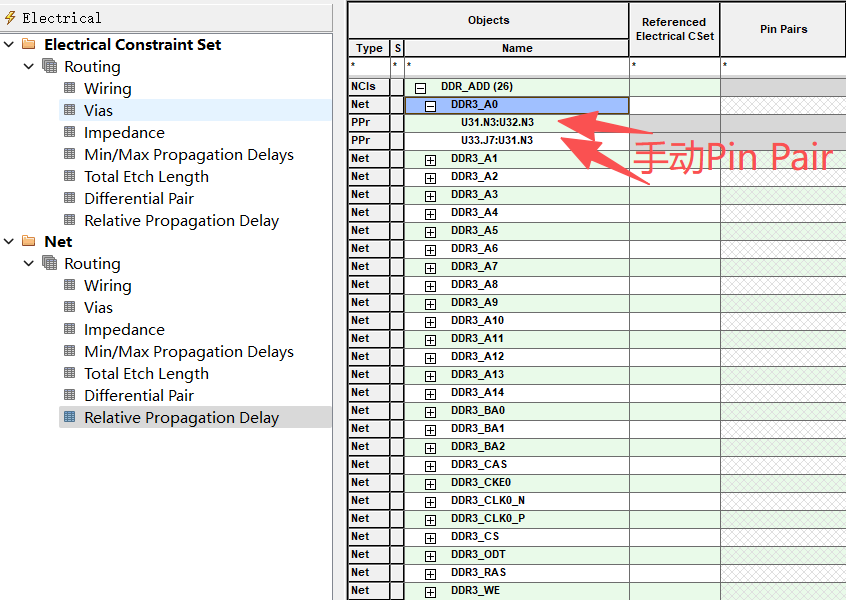Click Referenced Electrical CSet filter field
This screenshot has width=846, height=600.
[674, 67]
